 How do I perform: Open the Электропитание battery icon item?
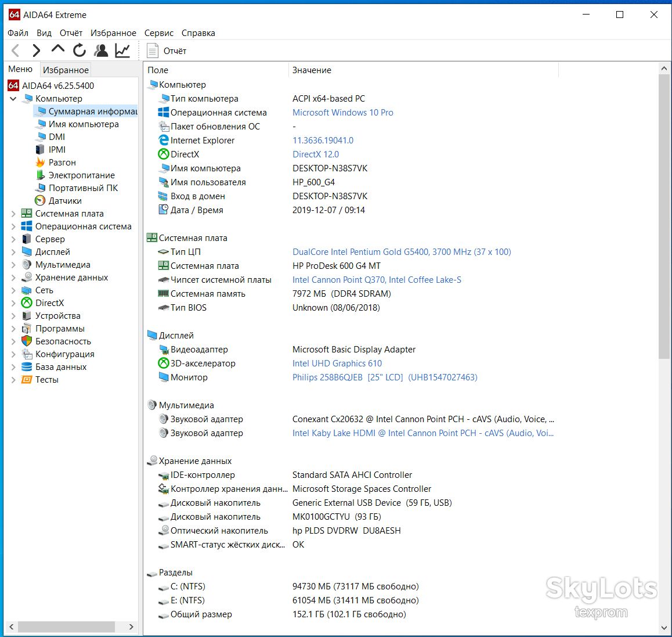point(40,175)
